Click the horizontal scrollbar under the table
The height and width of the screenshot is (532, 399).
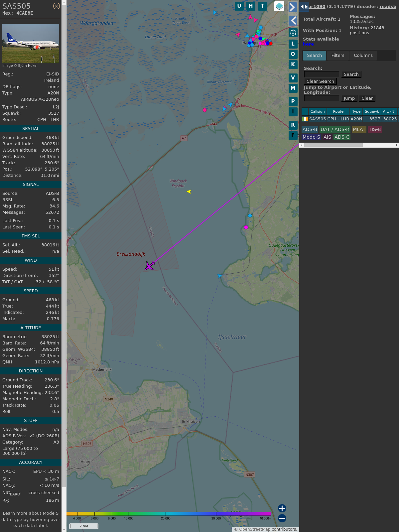(x=333, y=145)
